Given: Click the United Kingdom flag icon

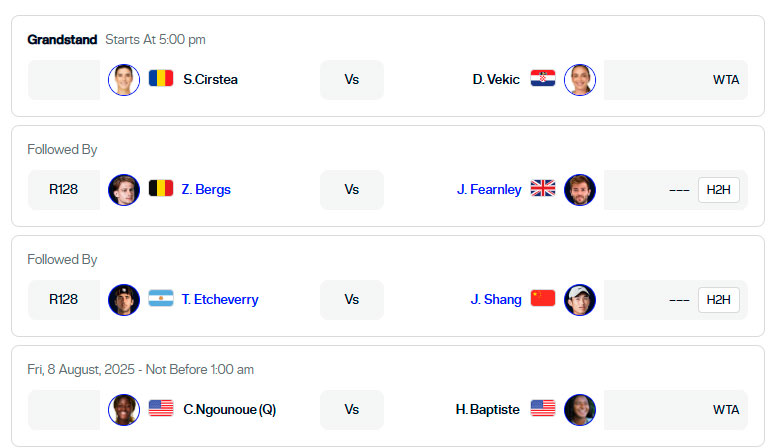Looking at the screenshot, I should (543, 188).
